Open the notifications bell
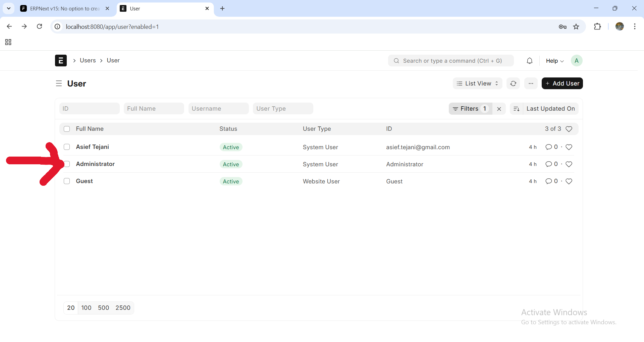Image resolution: width=644 pixels, height=342 pixels. click(529, 61)
